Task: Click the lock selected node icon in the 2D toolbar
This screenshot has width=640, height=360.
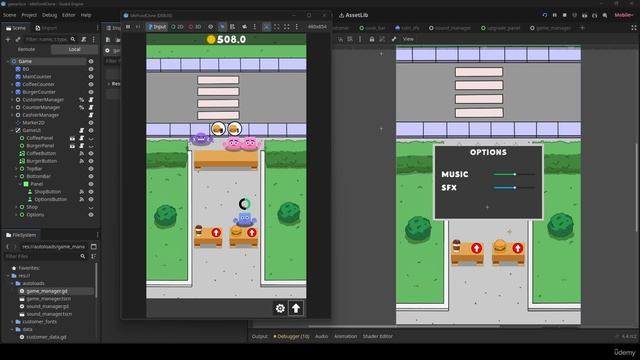Action: point(371,39)
